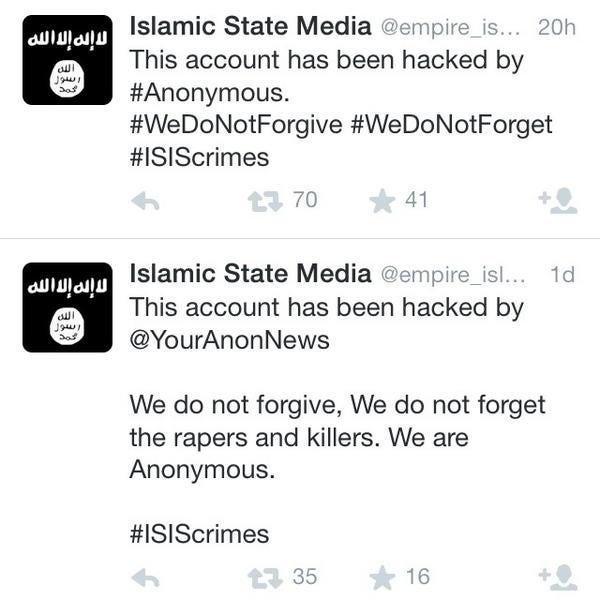Follow user icon on the first tweet

[558, 201]
